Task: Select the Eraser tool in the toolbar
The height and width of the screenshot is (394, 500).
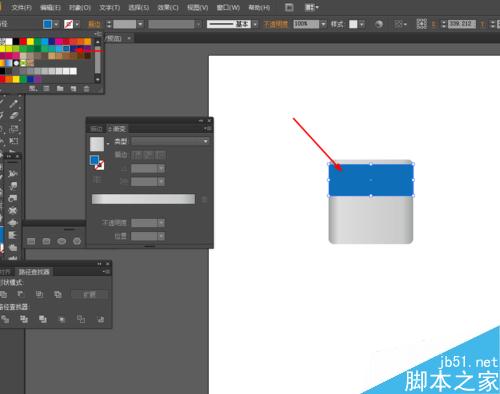Action: [x=14, y=116]
